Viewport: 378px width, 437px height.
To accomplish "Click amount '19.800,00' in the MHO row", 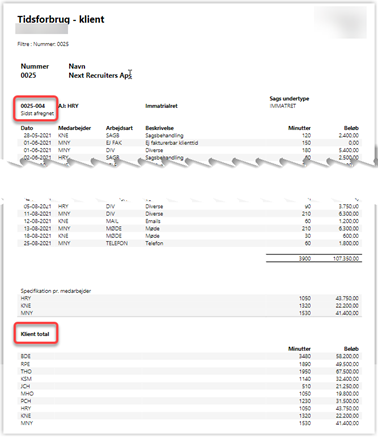I will tap(347, 393).
